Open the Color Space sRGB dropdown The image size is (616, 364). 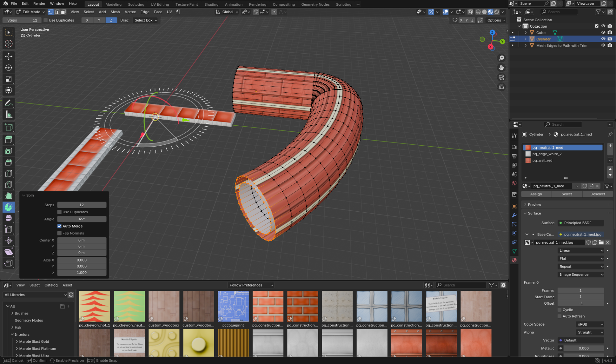point(590,324)
